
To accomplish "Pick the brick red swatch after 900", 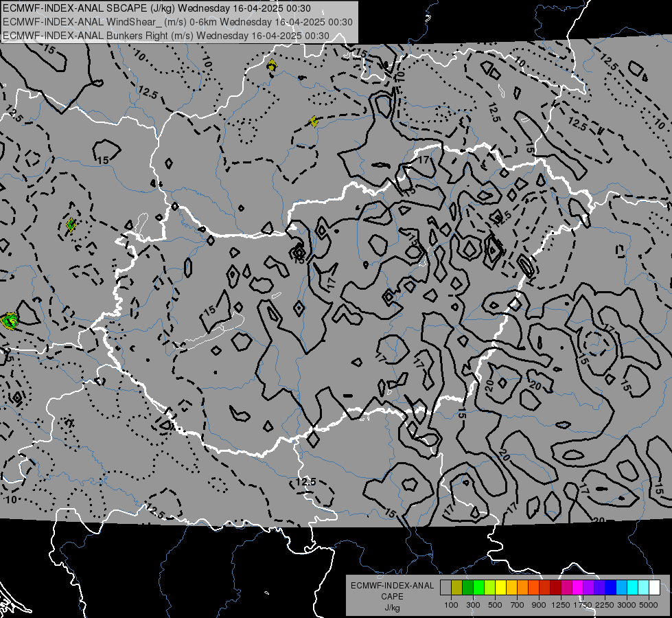I will [545, 588].
